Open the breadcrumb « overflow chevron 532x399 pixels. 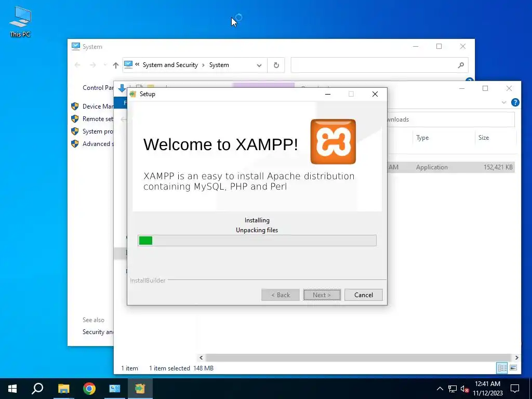(x=137, y=64)
